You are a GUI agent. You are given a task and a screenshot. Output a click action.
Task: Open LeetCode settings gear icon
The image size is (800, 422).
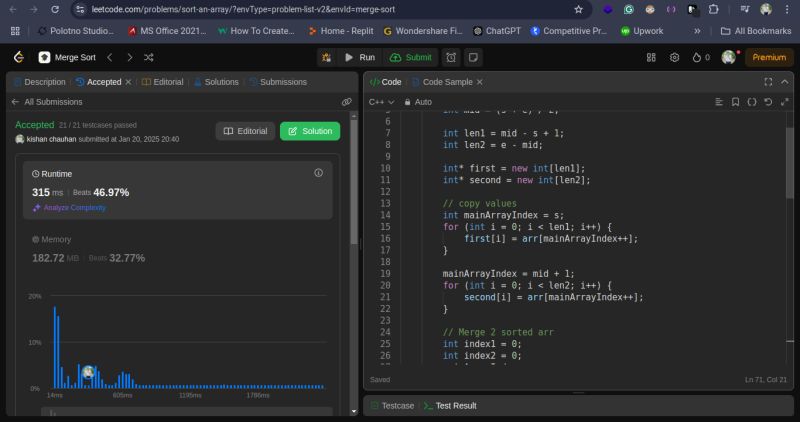pyautogui.click(x=674, y=58)
